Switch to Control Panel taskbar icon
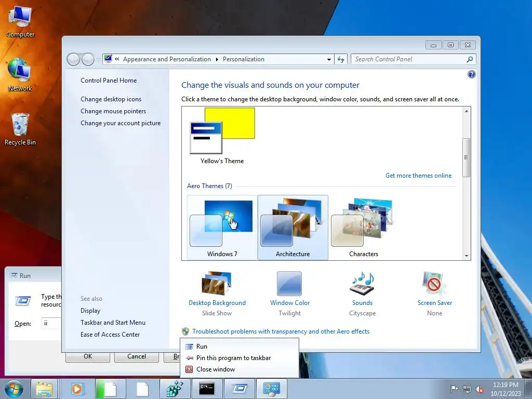The width and height of the screenshot is (532, 399). (271, 389)
